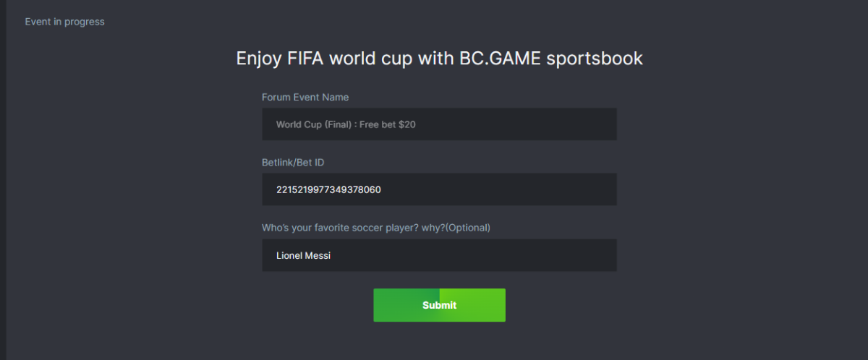Click the lighter green right side of Submit
868x360 pixels.
click(x=483, y=305)
